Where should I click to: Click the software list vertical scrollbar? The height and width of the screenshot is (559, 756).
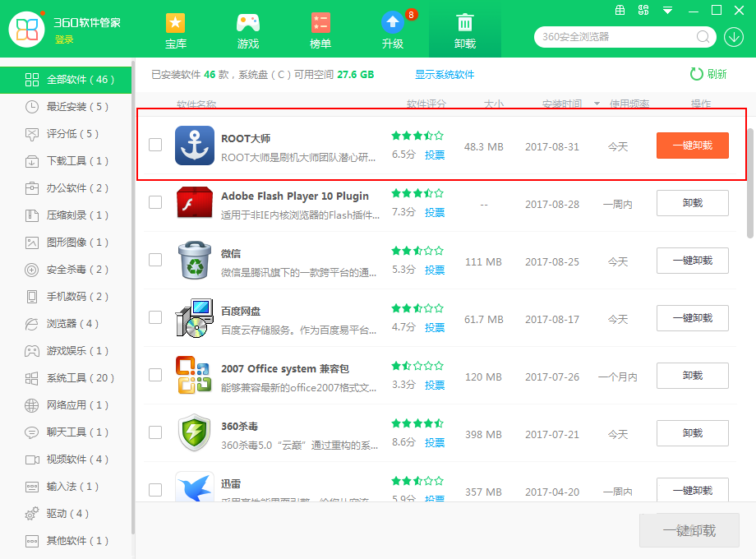click(749, 183)
